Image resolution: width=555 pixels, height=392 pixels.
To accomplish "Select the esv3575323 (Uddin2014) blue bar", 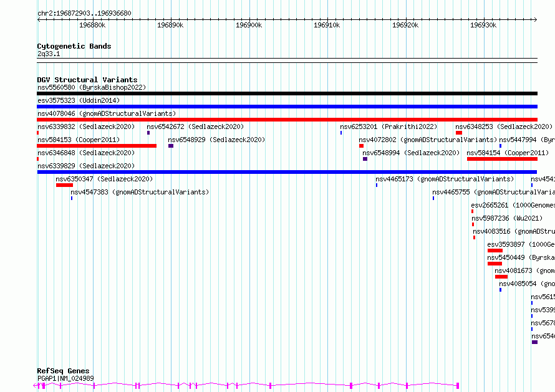I will tap(287, 107).
